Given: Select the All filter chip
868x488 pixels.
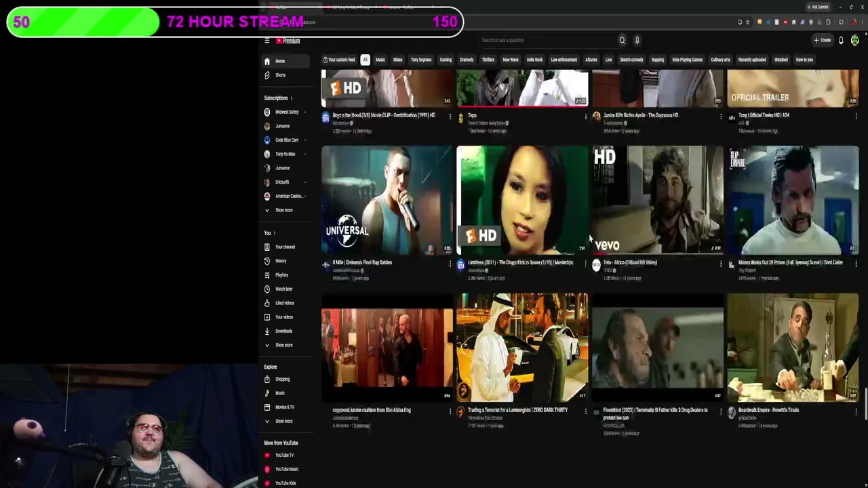Looking at the screenshot, I should tap(365, 60).
